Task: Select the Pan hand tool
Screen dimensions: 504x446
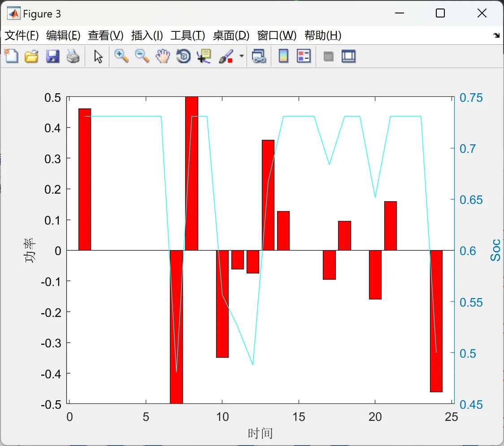Action: [163, 56]
